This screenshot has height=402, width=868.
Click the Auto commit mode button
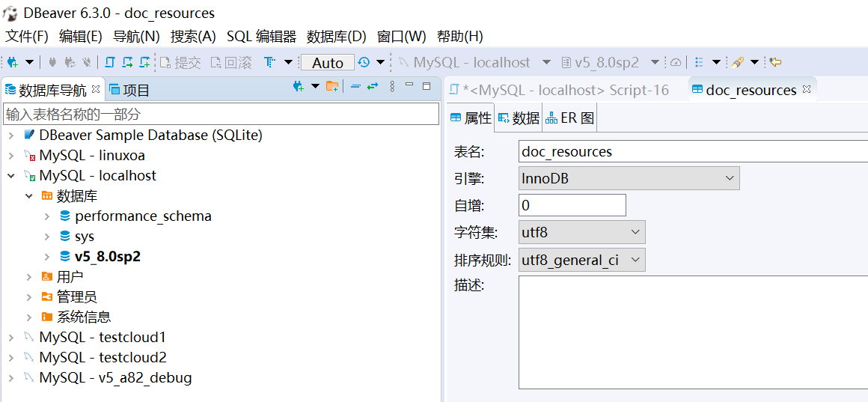(328, 63)
